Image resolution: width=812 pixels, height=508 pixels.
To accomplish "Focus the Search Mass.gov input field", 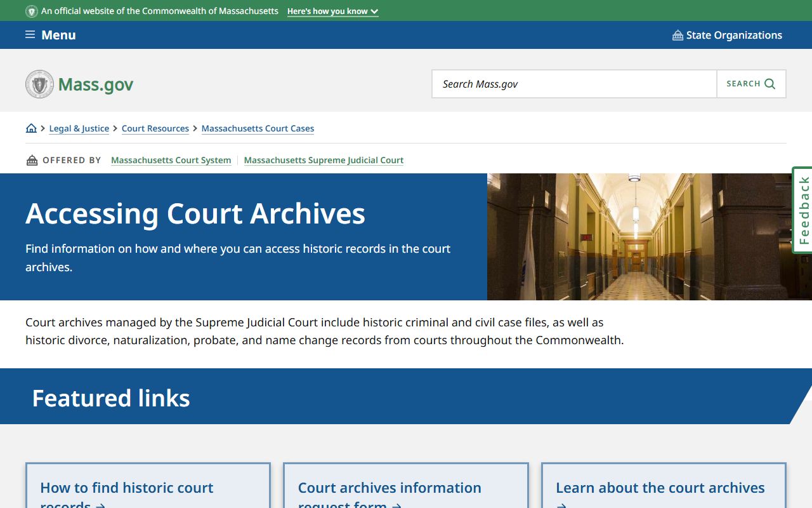I will point(574,84).
